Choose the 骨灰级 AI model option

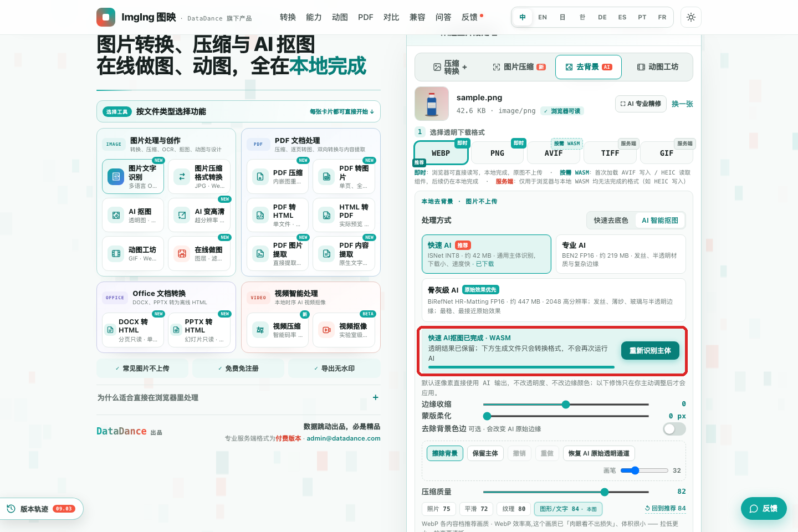point(554,300)
